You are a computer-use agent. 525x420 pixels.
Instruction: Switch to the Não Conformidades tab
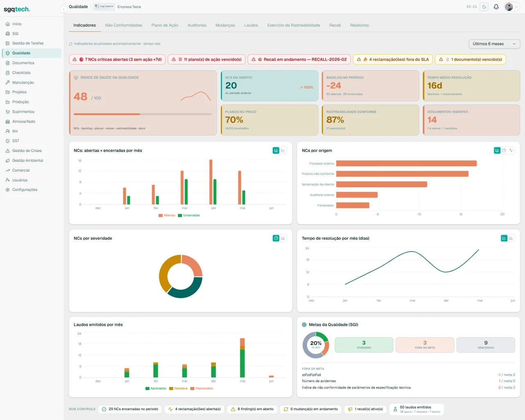click(x=123, y=25)
